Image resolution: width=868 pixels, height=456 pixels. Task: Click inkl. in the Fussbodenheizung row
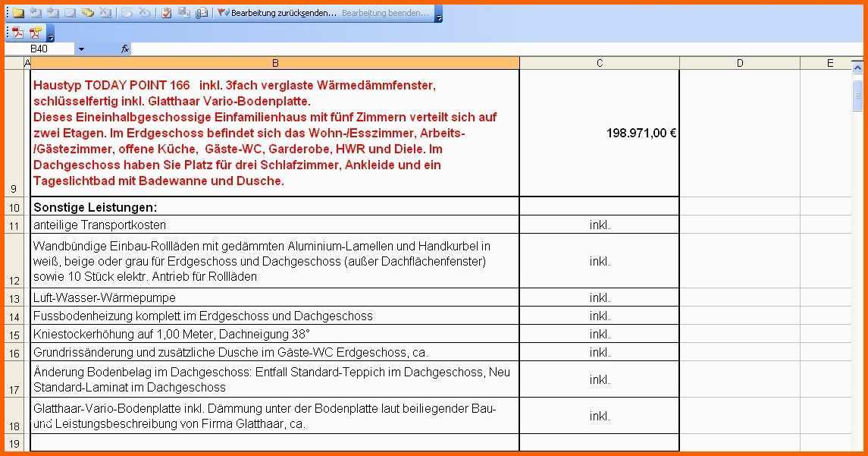coord(600,316)
